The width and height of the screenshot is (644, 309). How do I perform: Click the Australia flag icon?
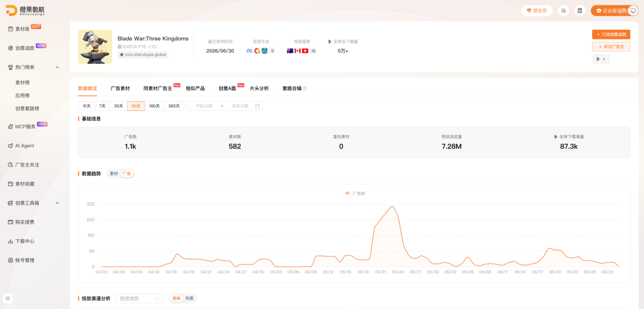click(x=290, y=51)
